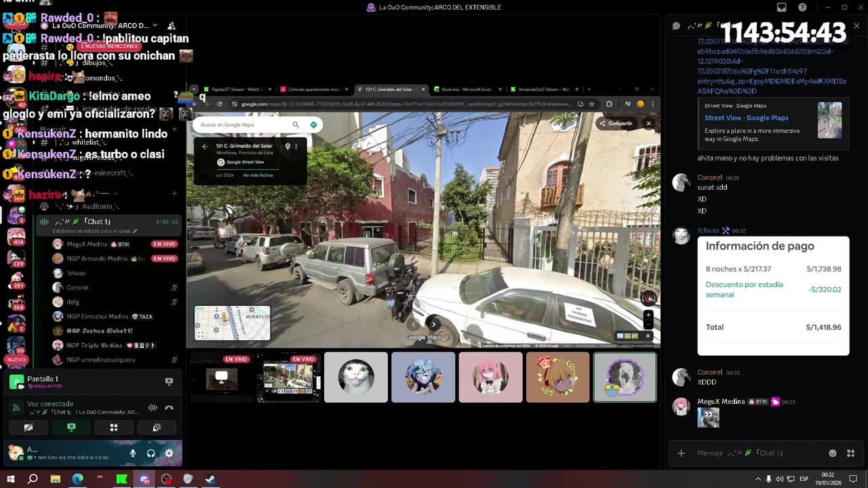The height and width of the screenshot is (488, 868).
Task: Go back arrow in Street View address card
Action: pos(205,146)
